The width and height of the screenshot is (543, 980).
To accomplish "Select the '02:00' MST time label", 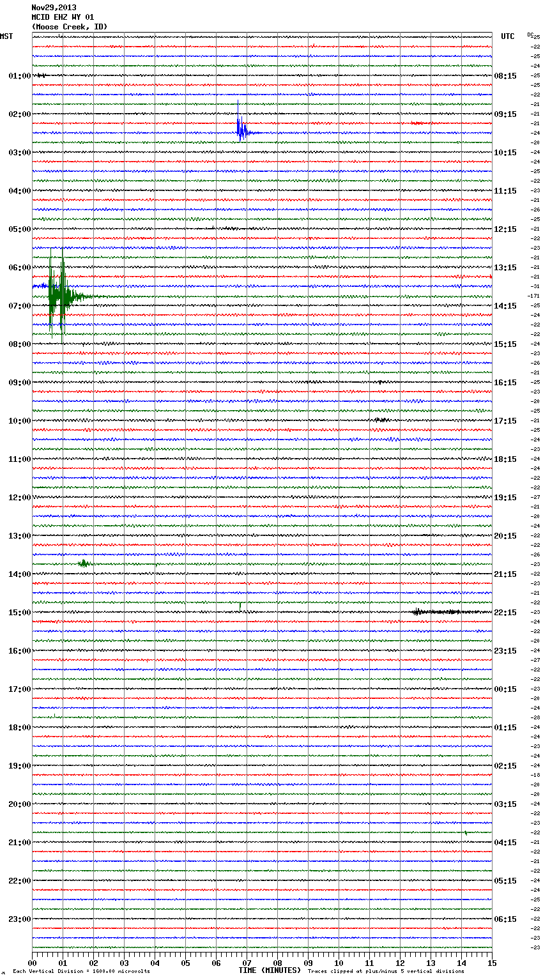I will pyautogui.click(x=20, y=114).
